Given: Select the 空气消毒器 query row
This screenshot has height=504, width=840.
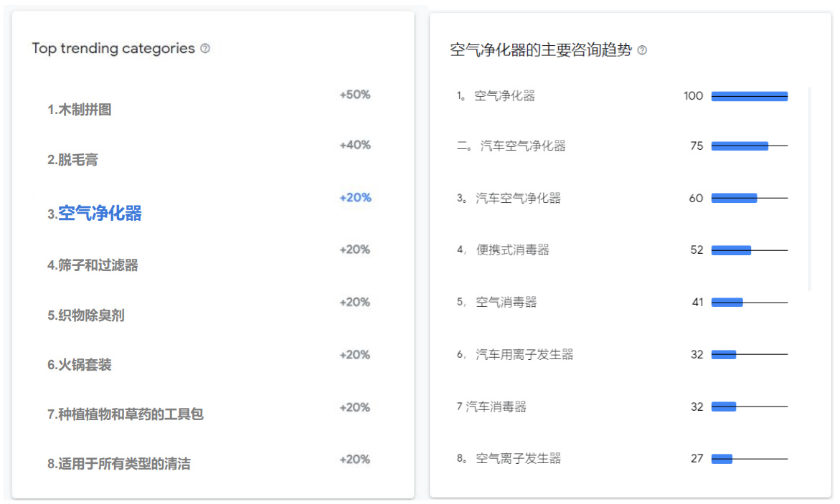Looking at the screenshot, I should pos(506,303).
